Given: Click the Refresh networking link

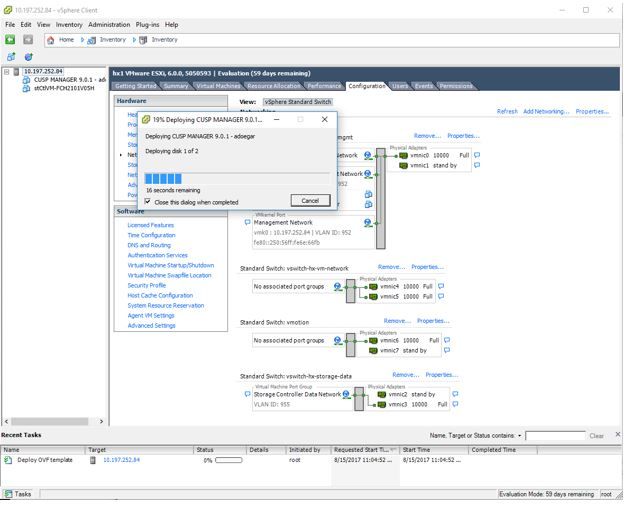Looking at the screenshot, I should coord(507,111).
